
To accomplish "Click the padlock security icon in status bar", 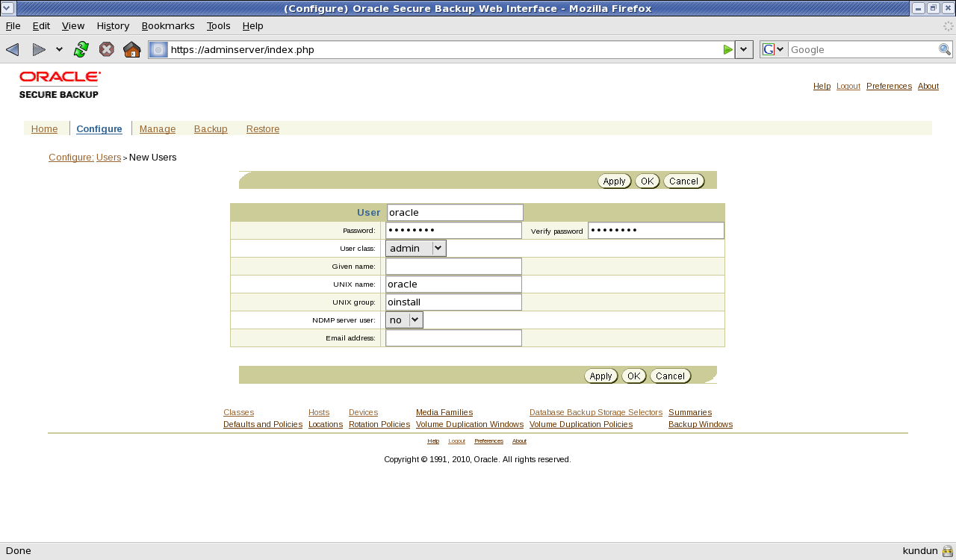I will click(948, 552).
